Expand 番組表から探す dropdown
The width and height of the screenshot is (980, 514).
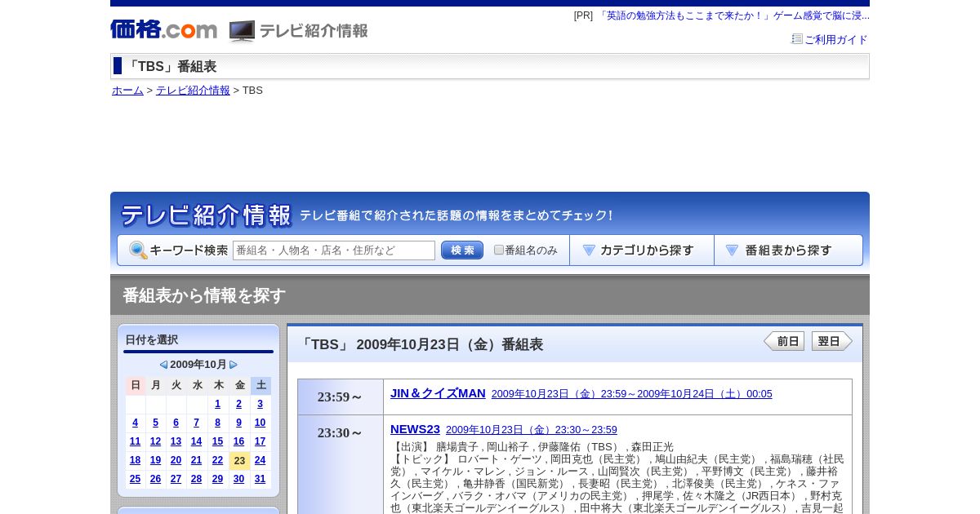click(x=788, y=250)
